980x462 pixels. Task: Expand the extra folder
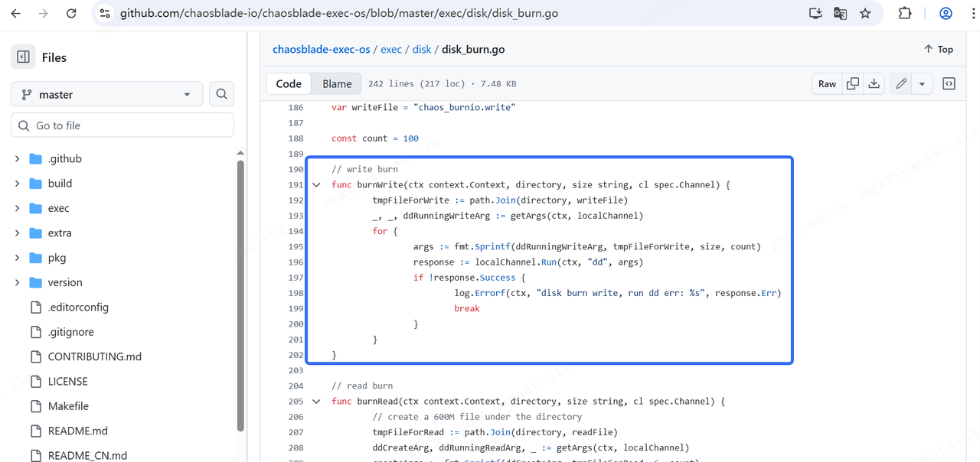(17, 233)
